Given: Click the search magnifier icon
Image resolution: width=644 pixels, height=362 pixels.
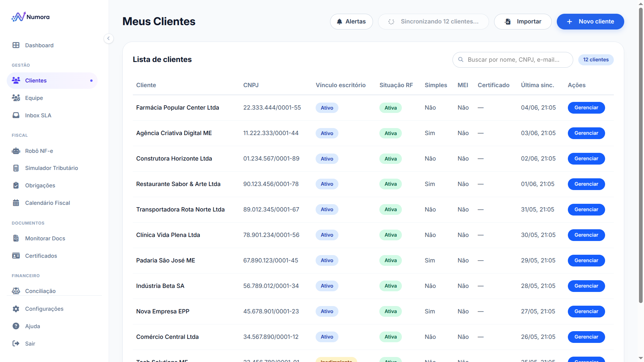Looking at the screenshot, I should click(x=461, y=60).
